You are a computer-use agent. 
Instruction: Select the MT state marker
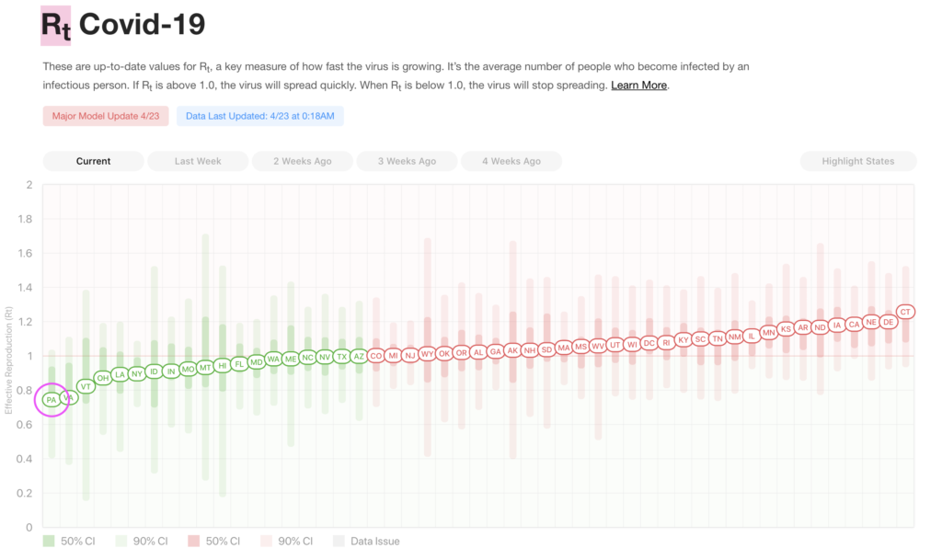pyautogui.click(x=205, y=367)
